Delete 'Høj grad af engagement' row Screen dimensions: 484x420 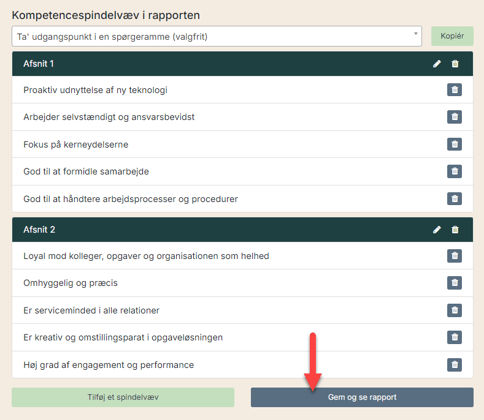(454, 365)
